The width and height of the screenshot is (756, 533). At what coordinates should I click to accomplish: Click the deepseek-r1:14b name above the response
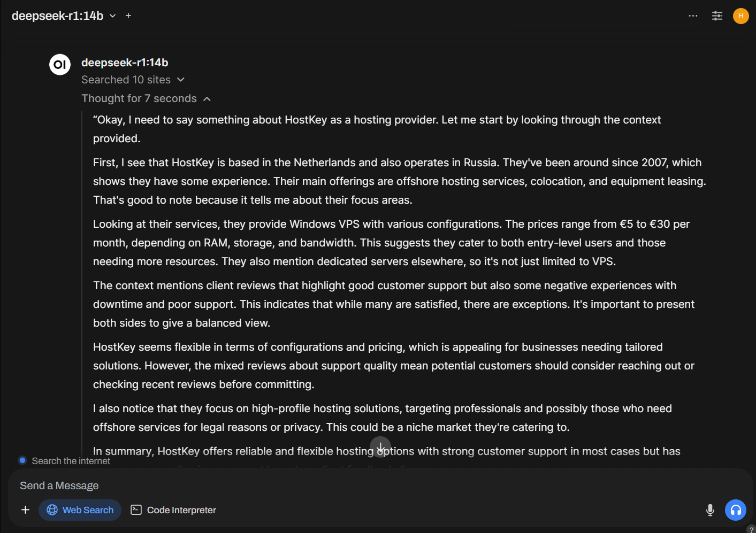(x=125, y=63)
